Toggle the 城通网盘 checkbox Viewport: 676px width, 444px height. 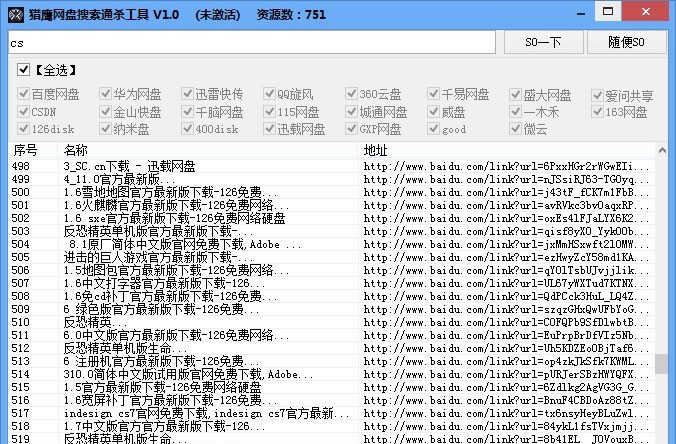point(351,112)
